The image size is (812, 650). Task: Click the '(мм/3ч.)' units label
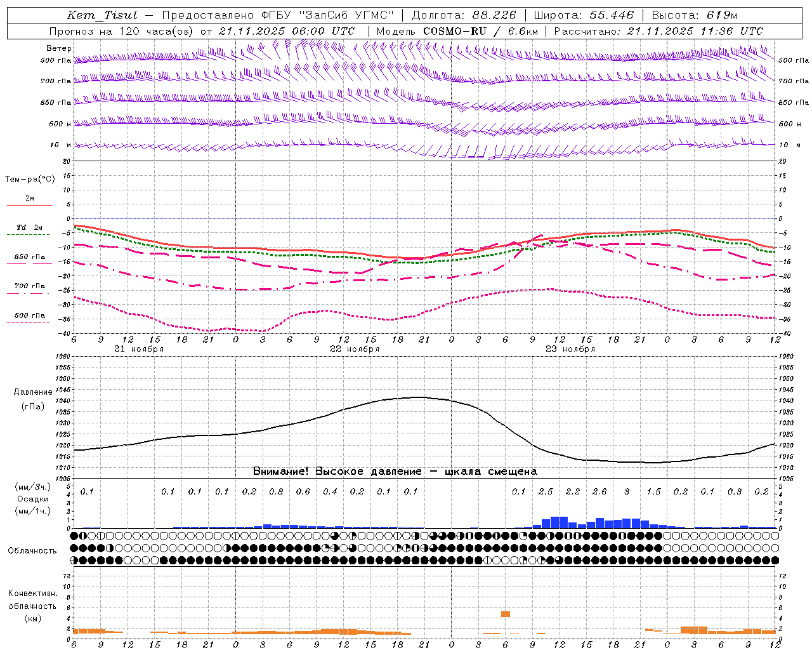point(32,487)
